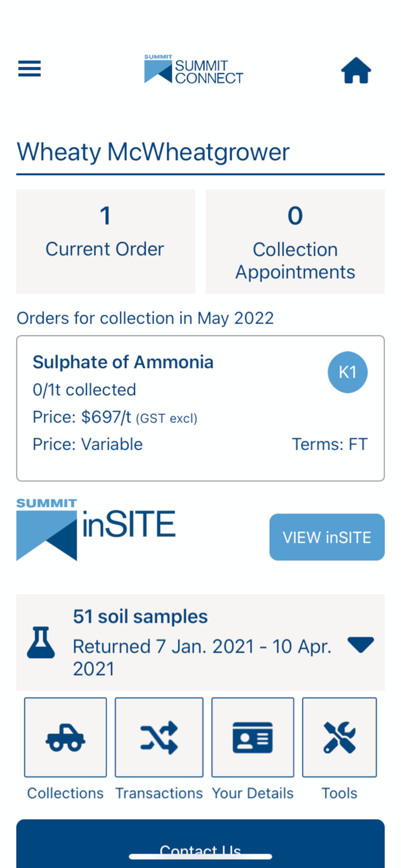The image size is (401, 868).
Task: Select the Collection Appointments tile
Action: (295, 241)
